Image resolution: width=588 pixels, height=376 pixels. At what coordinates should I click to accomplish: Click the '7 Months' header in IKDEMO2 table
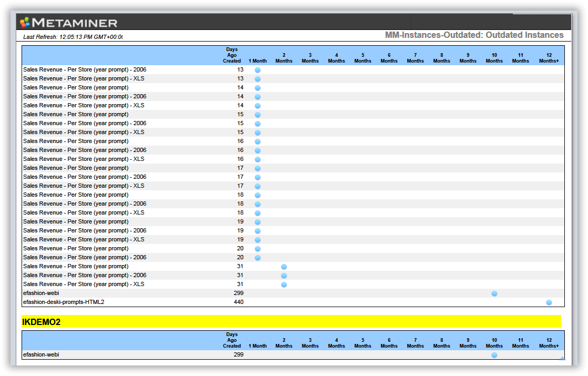[x=415, y=343]
